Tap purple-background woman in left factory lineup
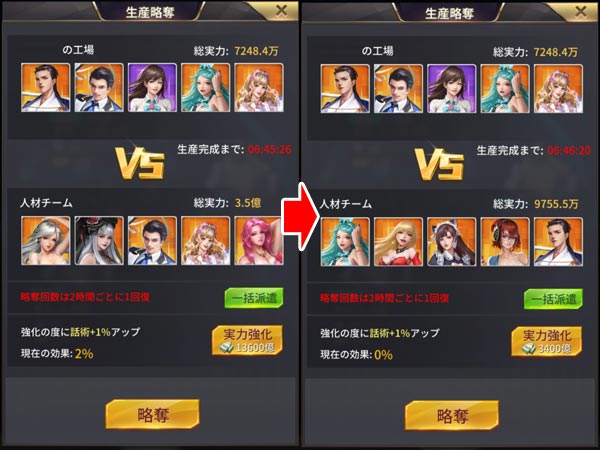The image size is (600, 450). [152, 88]
